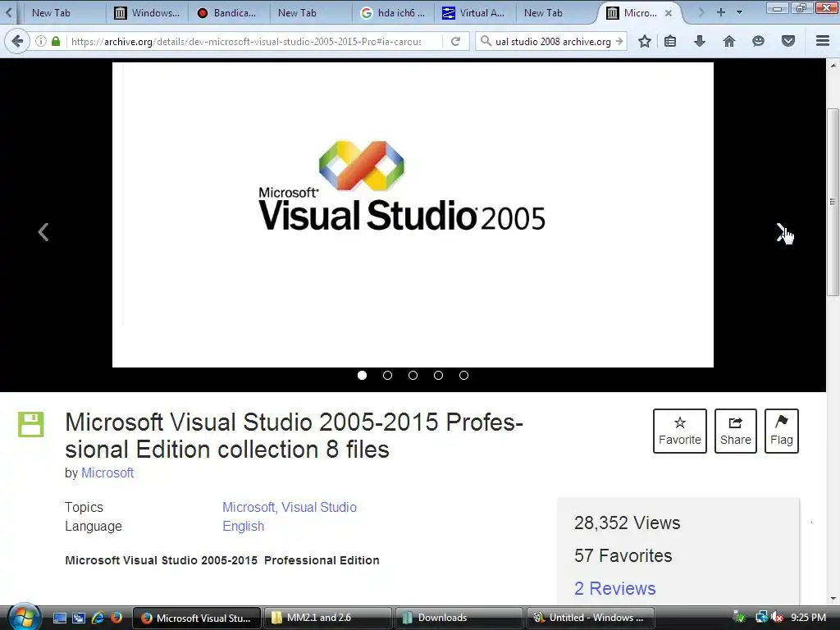Click the search box with 'studio 2008 archive.org'
The width and height of the screenshot is (840, 630).
tap(553, 41)
